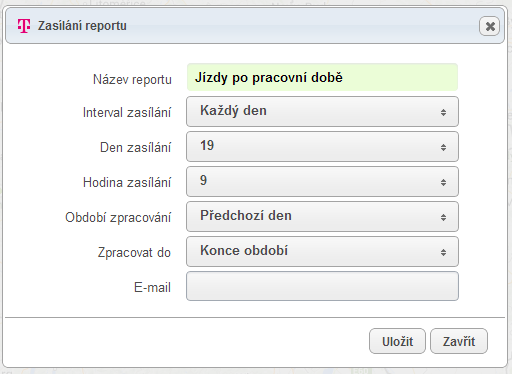Click the Název reportu field

322,77
